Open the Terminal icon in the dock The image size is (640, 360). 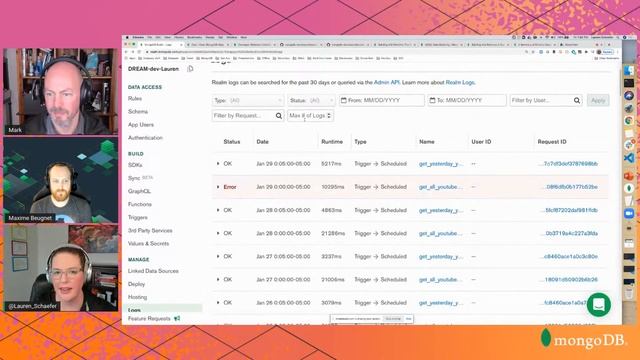click(x=629, y=83)
